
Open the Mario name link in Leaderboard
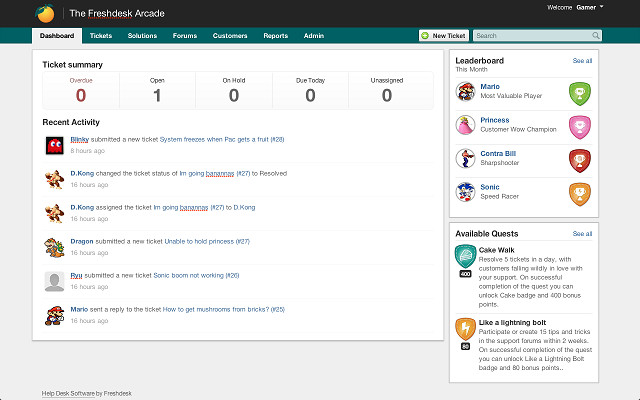[x=490, y=87]
